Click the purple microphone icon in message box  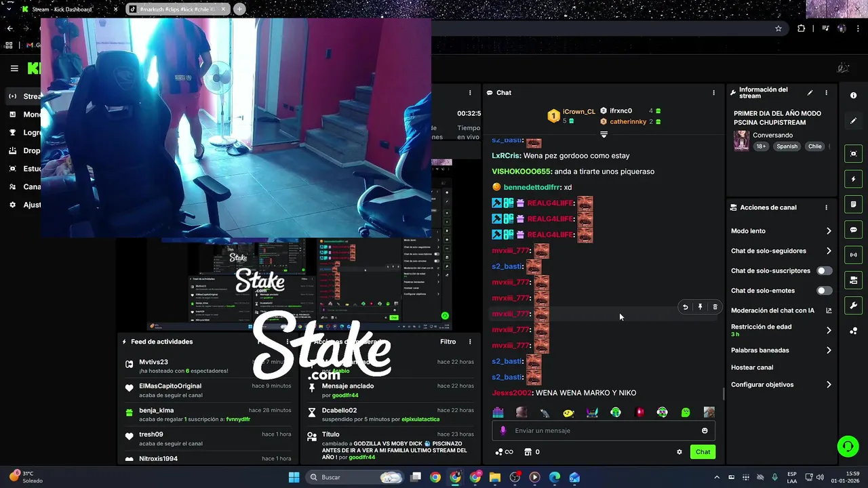pos(502,430)
